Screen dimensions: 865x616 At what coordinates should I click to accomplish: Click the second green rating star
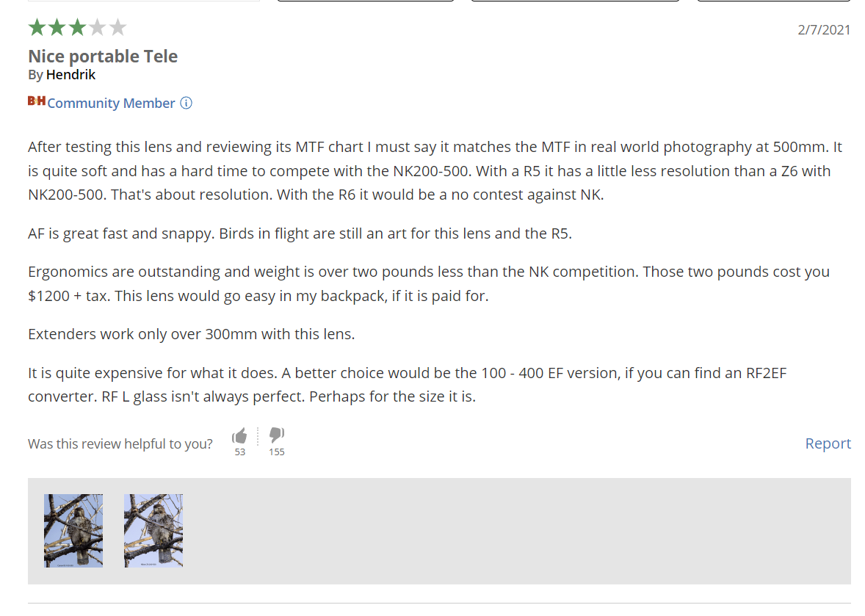coord(57,27)
